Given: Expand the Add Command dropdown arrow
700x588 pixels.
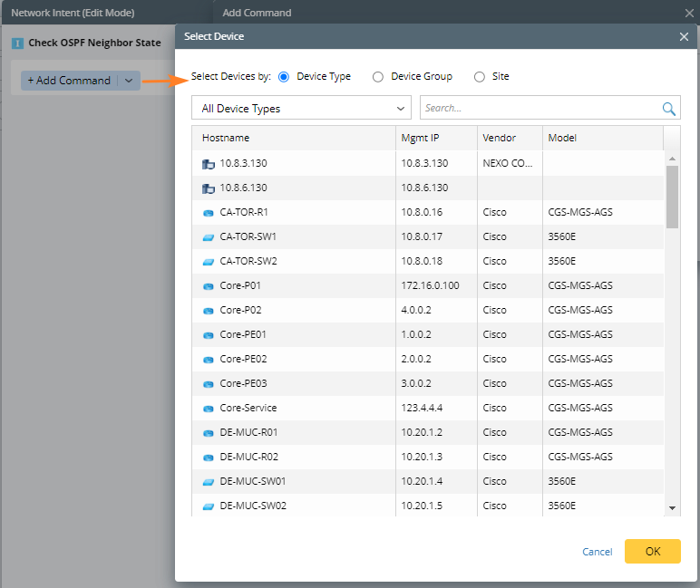Looking at the screenshot, I should 129,81.
